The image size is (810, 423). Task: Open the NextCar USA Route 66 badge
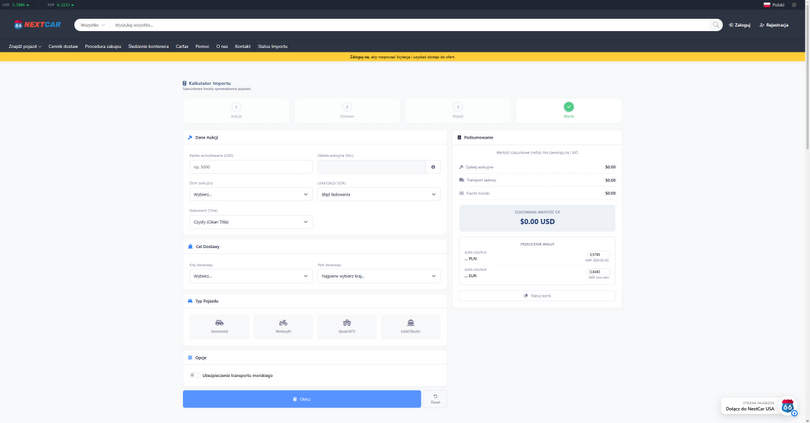787,406
